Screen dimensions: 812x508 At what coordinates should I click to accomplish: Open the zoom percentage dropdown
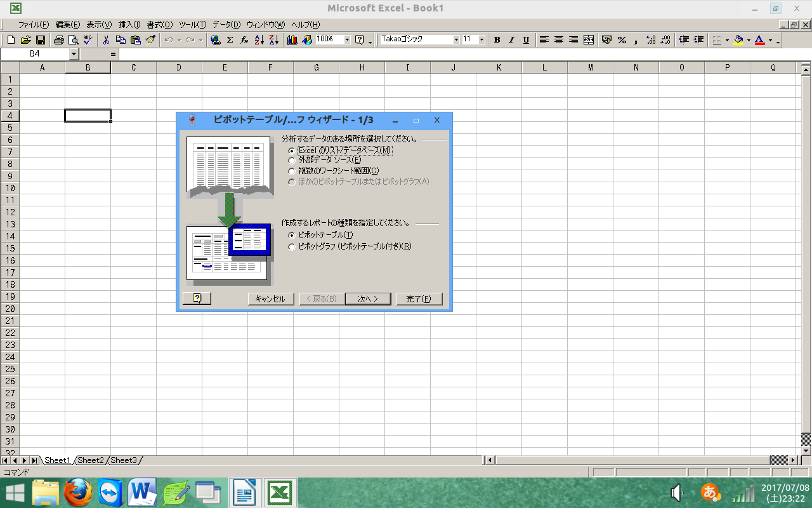click(347, 40)
